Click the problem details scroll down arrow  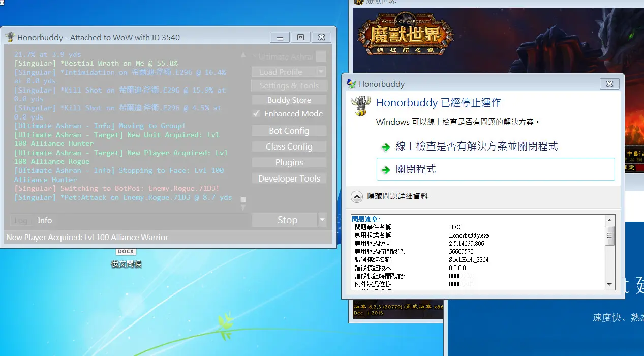point(610,285)
